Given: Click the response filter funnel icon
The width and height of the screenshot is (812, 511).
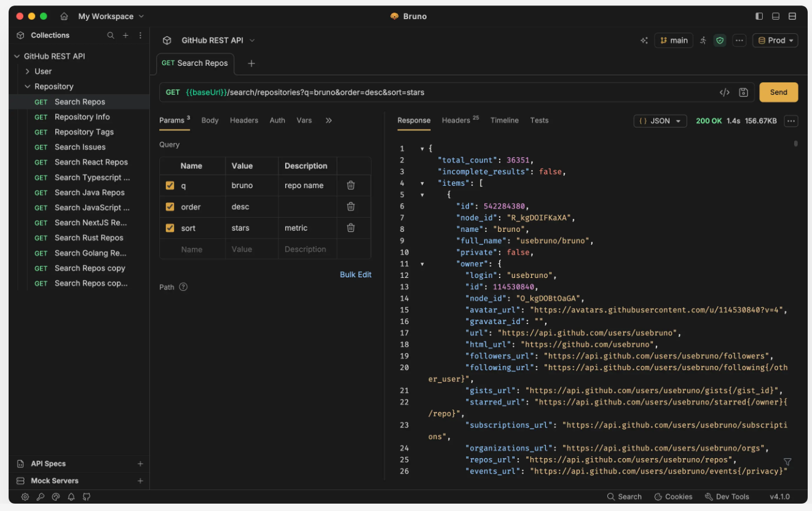Looking at the screenshot, I should 787,462.
